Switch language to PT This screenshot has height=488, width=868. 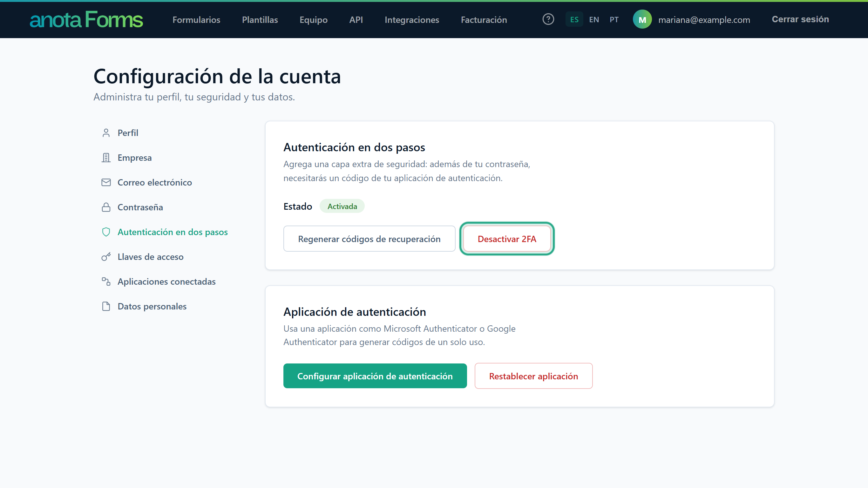[614, 20]
